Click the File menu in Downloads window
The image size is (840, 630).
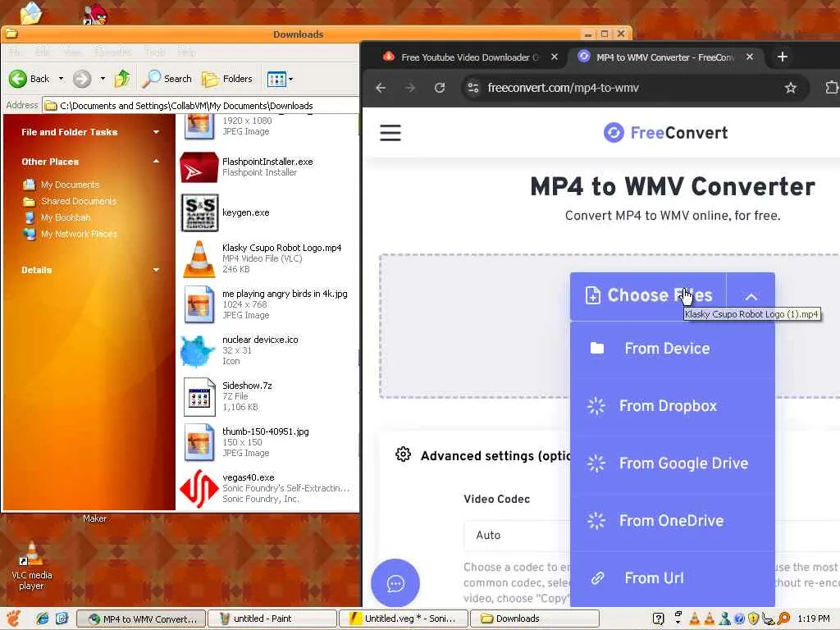(16, 52)
